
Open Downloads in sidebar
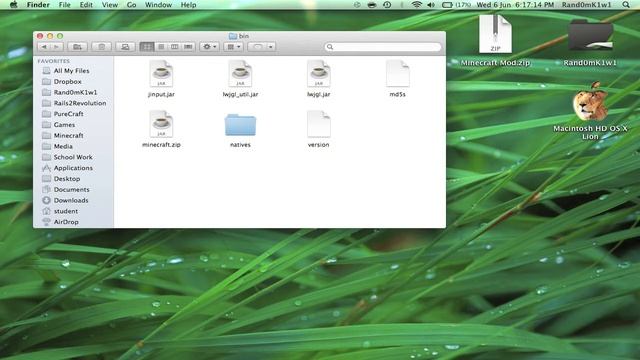tap(71, 200)
